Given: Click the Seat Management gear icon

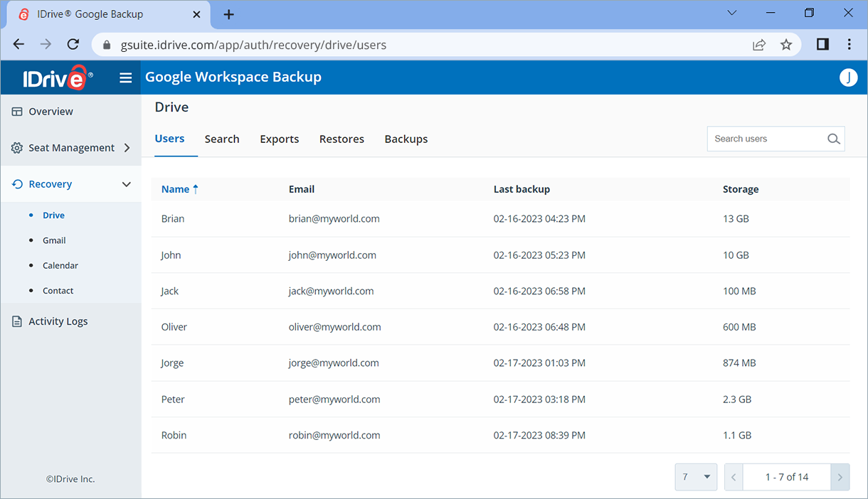Looking at the screenshot, I should pos(17,148).
